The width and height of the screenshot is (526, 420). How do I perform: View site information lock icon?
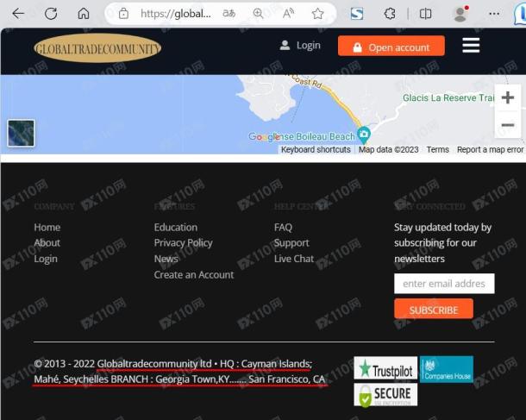click(x=123, y=14)
